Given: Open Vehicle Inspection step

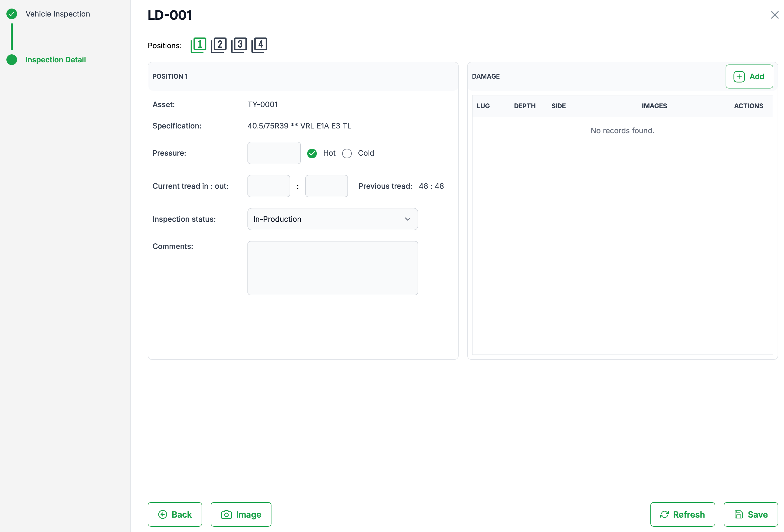Looking at the screenshot, I should (58, 14).
